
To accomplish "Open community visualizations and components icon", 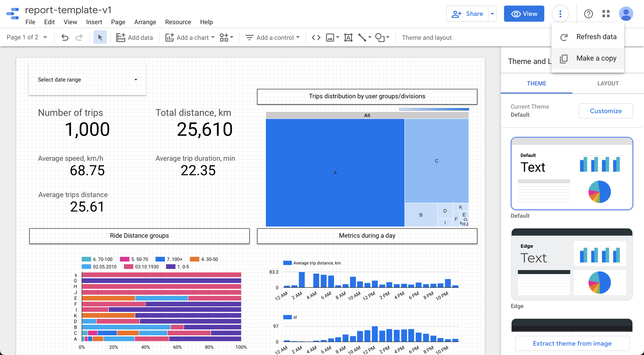I will coord(224,38).
